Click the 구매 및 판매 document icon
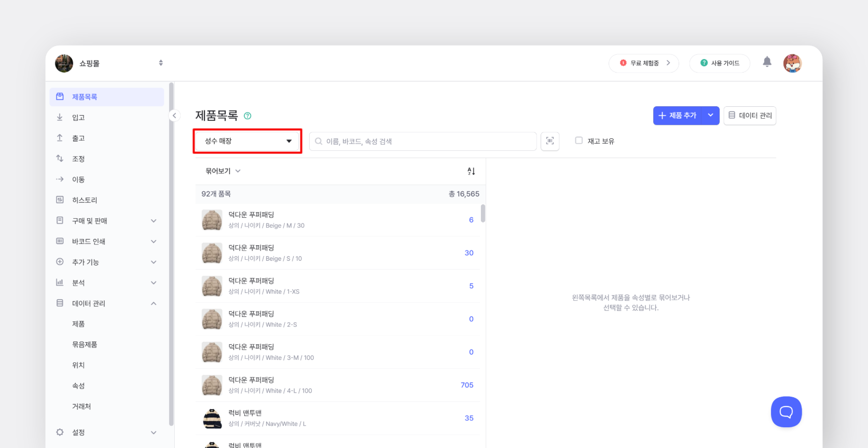868x448 pixels. pos(60,220)
